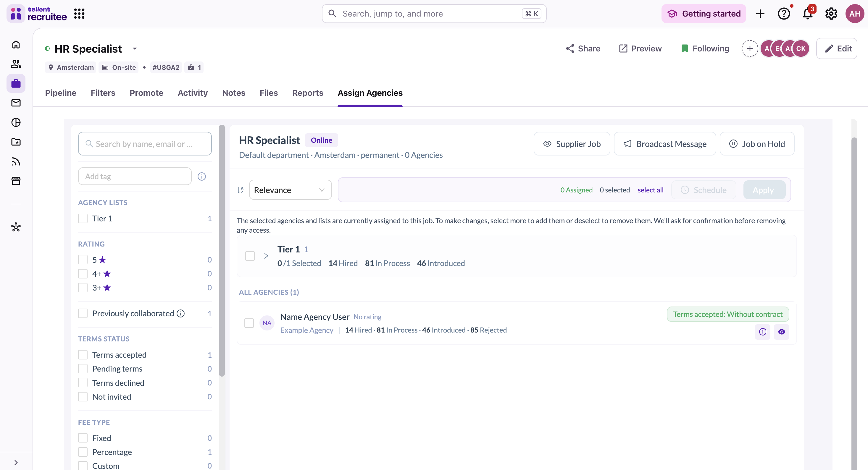Image resolution: width=868 pixels, height=470 pixels.
Task: Switch to the Notes tab
Action: pos(233,93)
